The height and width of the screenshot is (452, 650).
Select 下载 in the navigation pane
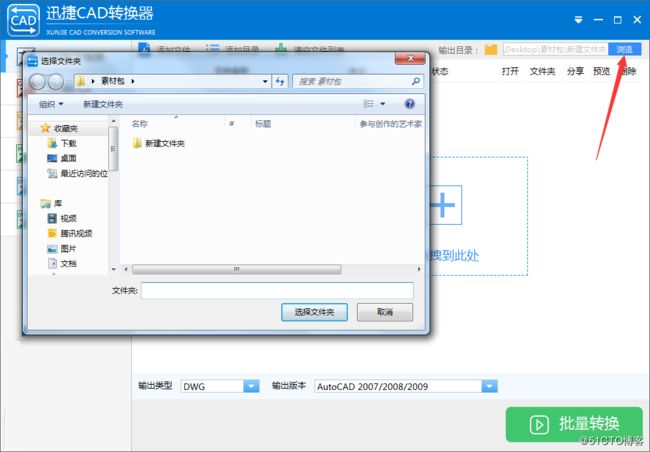point(68,143)
